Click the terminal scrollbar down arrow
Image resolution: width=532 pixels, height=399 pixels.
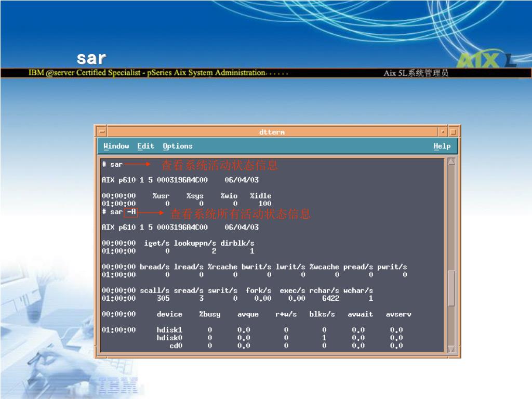[x=451, y=349]
